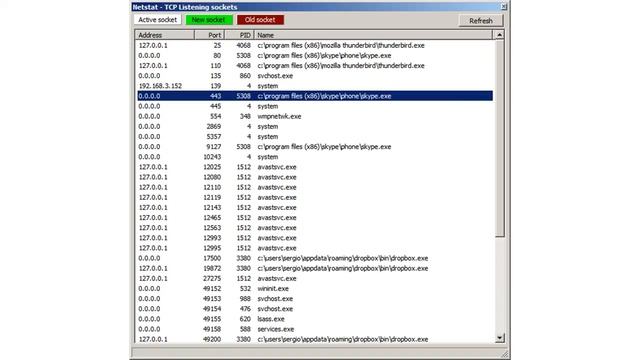640x360 pixels.
Task: Select the avastsvc.exe row on port 12119
Action: 315,198
